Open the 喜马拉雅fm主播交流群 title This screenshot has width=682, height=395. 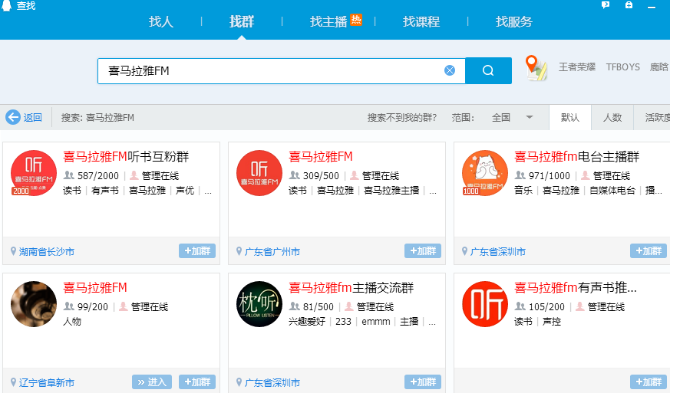[x=351, y=288]
